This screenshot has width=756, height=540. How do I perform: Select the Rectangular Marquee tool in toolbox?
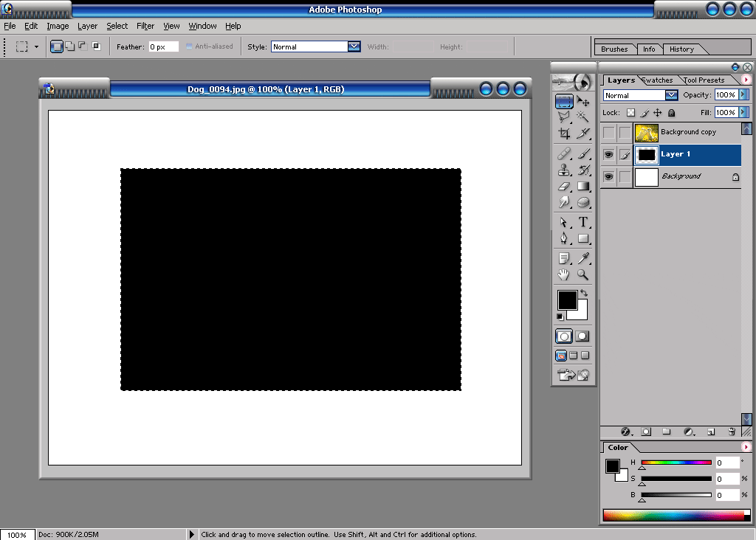click(564, 101)
